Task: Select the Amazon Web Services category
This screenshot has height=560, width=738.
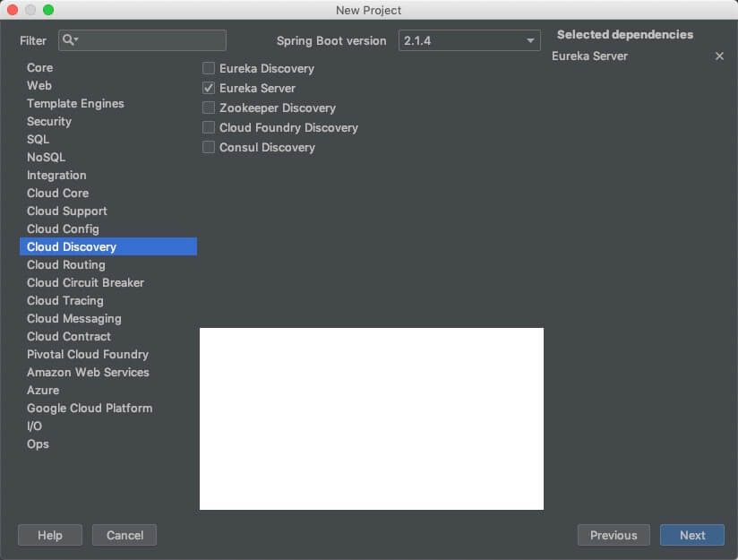Action: [x=108, y=372]
